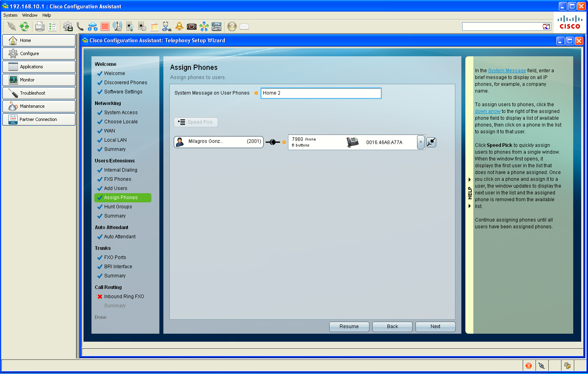Click the port with gear settings icon

142,26
